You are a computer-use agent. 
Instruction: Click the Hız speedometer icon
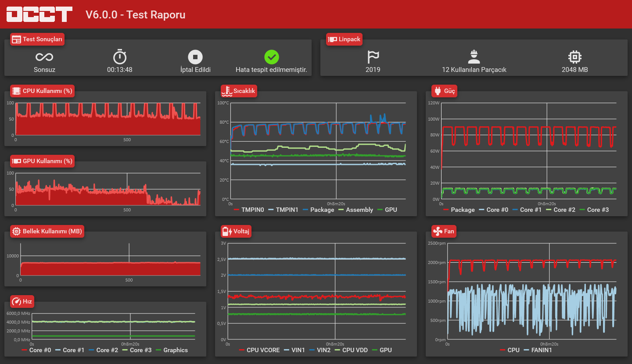16,301
